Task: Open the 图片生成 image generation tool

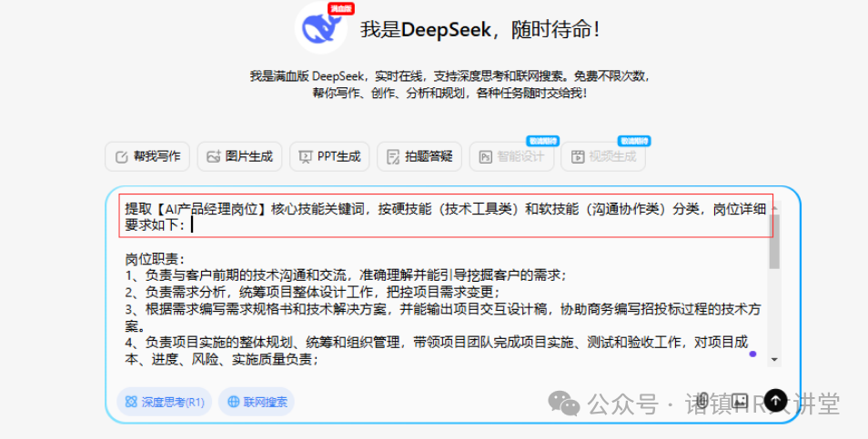Action: (239, 156)
